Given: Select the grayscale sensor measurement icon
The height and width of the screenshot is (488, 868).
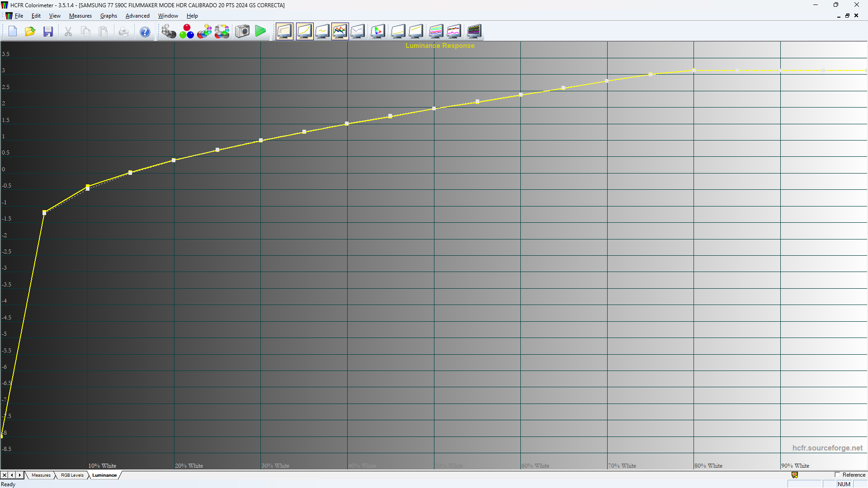Looking at the screenshot, I should [x=169, y=31].
